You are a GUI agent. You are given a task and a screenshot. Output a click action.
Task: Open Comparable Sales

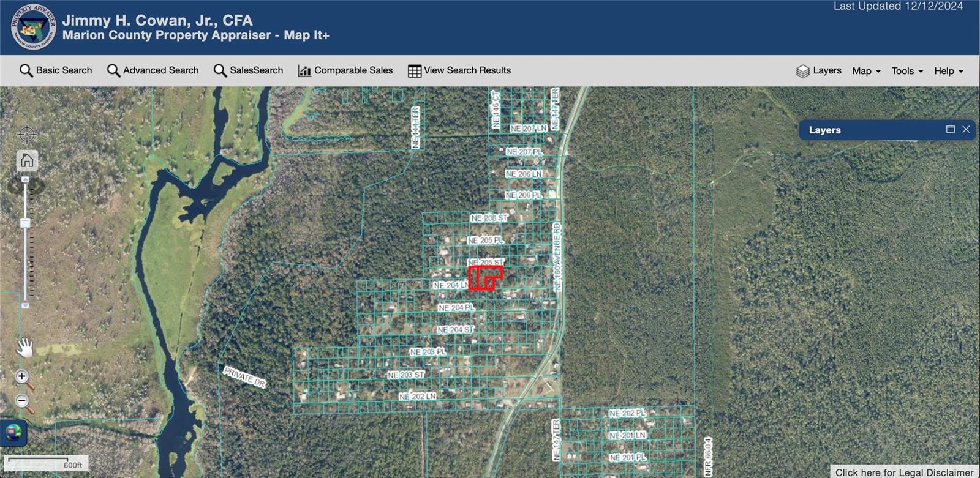pyautogui.click(x=345, y=70)
